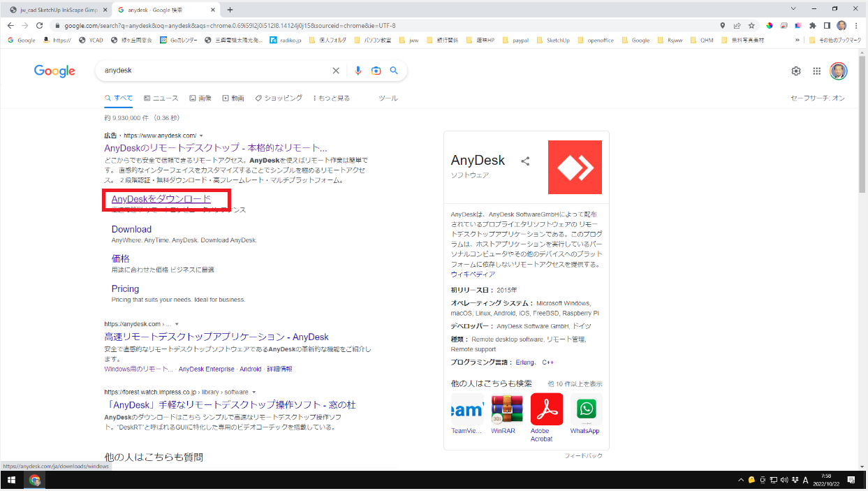Reload the Google search page

tap(39, 25)
